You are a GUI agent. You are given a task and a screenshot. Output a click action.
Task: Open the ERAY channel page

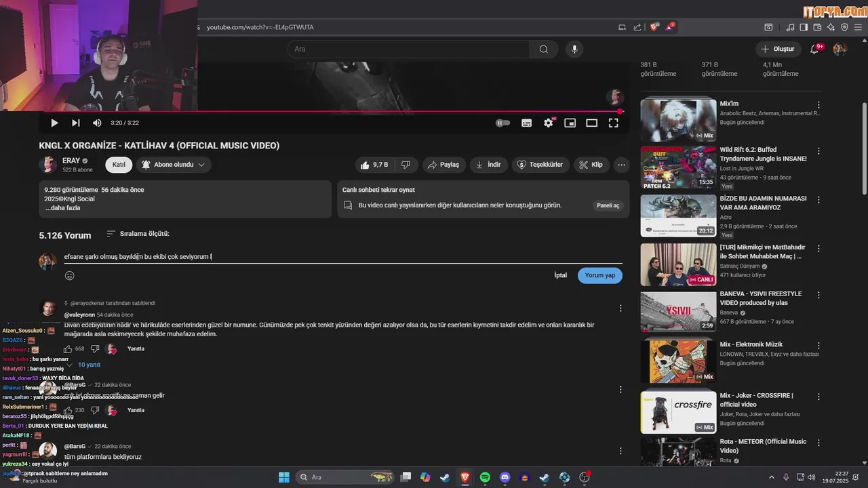[x=71, y=161]
